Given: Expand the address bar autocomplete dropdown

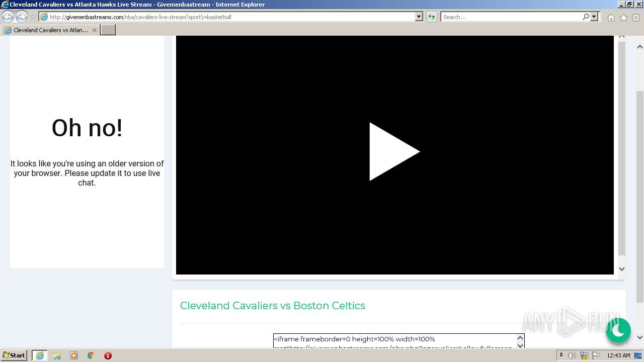Looking at the screenshot, I should [419, 17].
